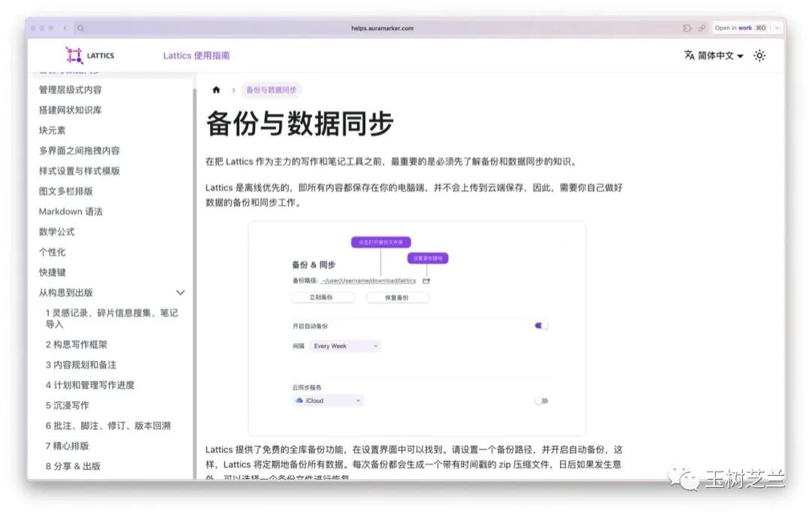The width and height of the screenshot is (812, 515).
Task: Open 3 内容规划和备注 in sidebar
Action: 81,365
